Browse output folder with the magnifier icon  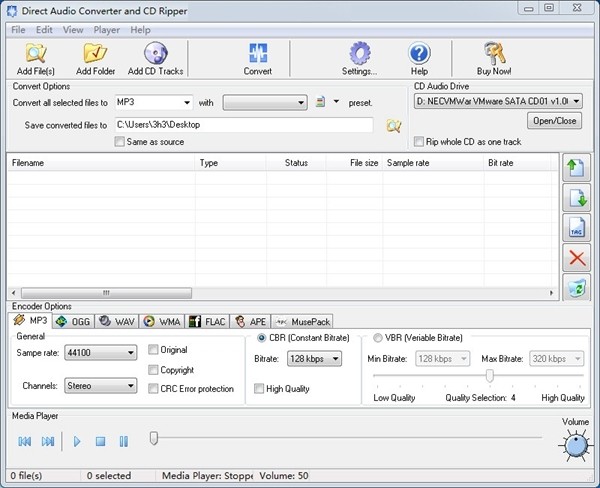[393, 125]
